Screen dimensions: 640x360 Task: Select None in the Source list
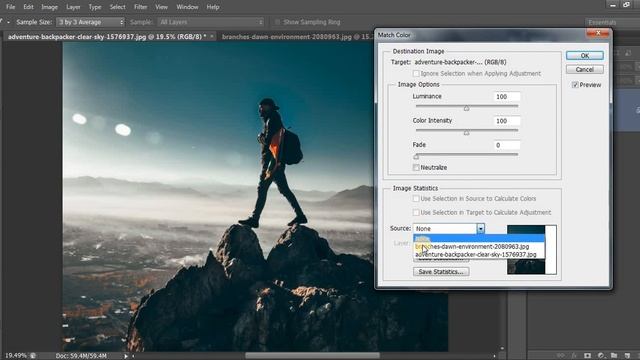click(479, 238)
